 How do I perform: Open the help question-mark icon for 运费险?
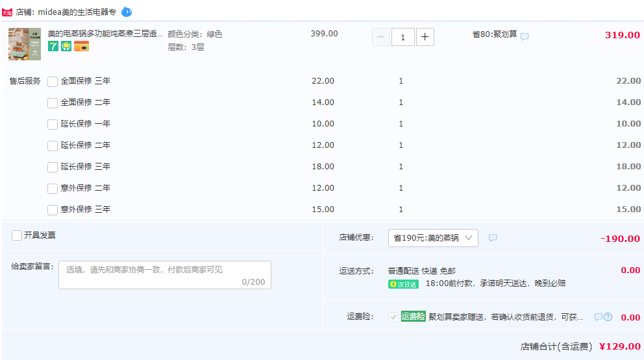pyautogui.click(x=608, y=317)
